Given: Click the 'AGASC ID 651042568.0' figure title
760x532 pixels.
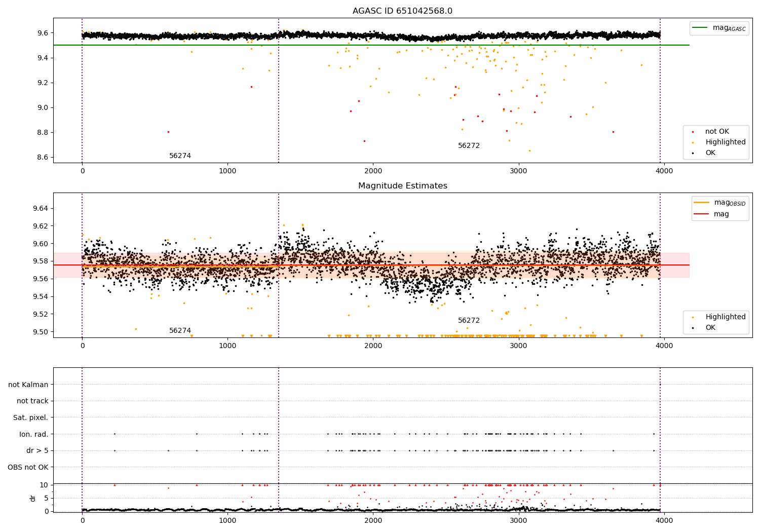Looking at the screenshot, I should click(x=402, y=11).
